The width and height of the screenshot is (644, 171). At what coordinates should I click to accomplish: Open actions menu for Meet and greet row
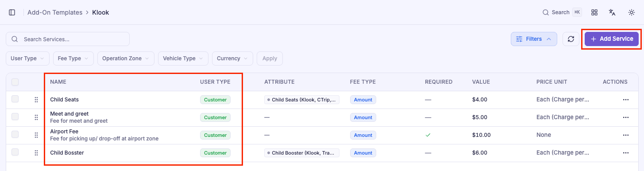coord(626,117)
